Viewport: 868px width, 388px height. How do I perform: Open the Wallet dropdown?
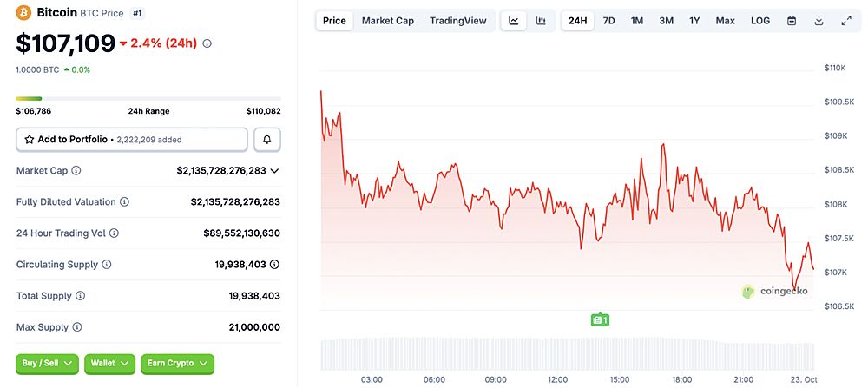tap(109, 364)
